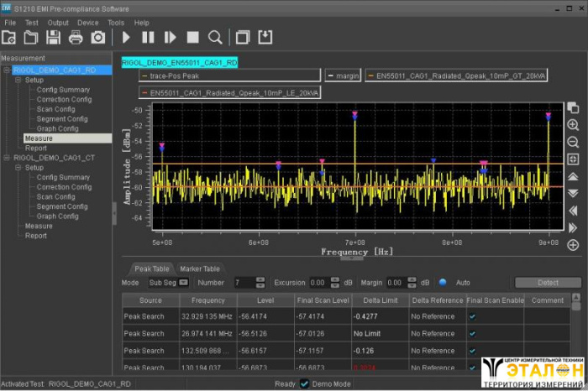Toggle the Demo Mode checkbox
Screen dimensions: 588x391
[x=304, y=384]
